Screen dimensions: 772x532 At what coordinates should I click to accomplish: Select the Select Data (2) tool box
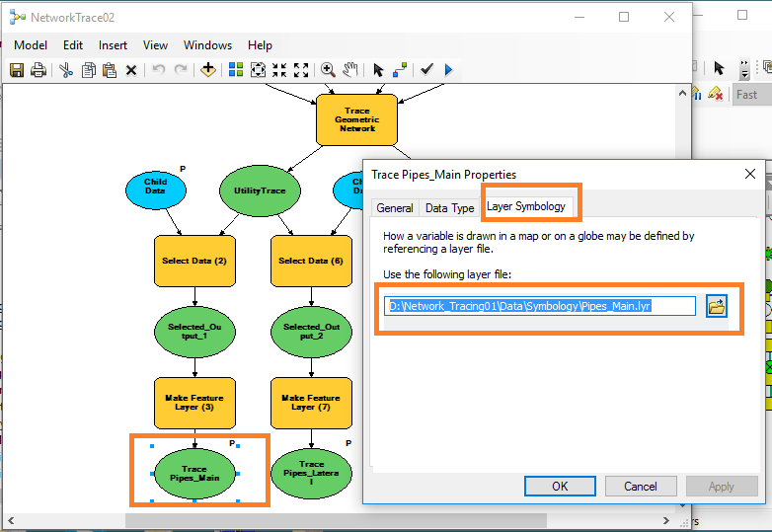pyautogui.click(x=194, y=261)
